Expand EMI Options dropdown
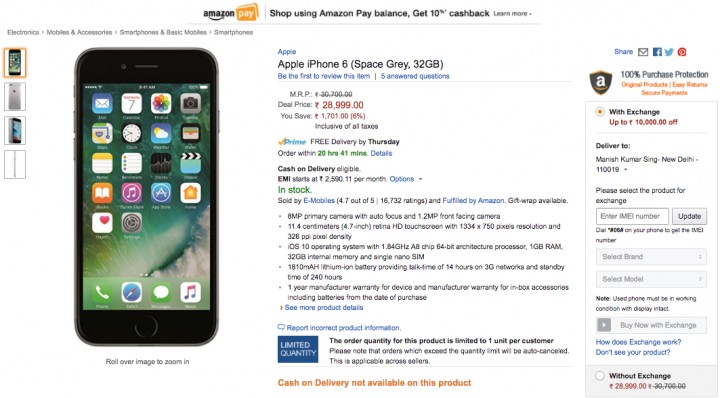Viewport: 720px width, 398px height. pyautogui.click(x=406, y=179)
